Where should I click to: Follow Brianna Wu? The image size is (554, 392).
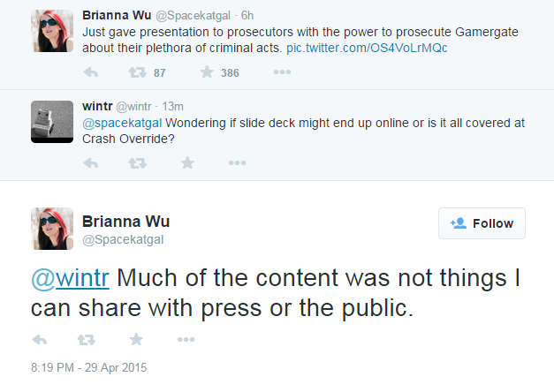point(482,223)
